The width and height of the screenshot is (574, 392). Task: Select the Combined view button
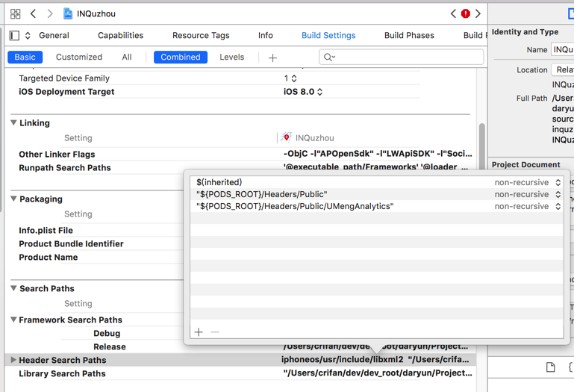[x=181, y=57]
